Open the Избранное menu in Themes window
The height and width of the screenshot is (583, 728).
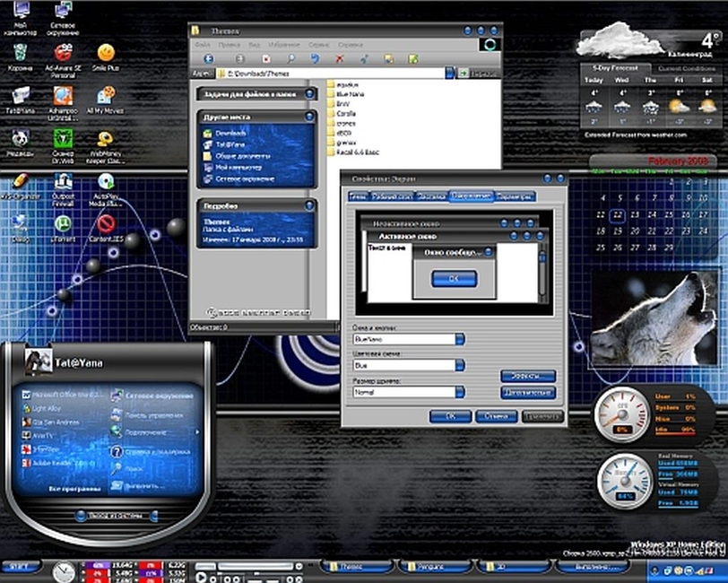coord(283,45)
